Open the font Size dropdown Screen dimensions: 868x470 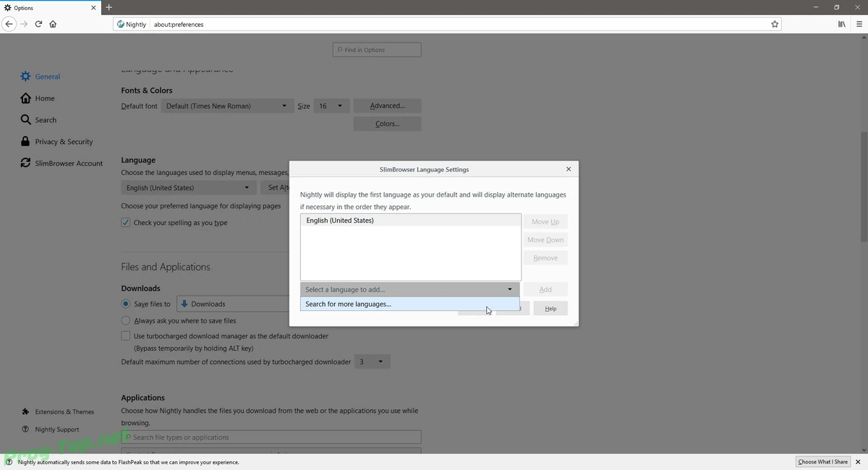[332, 106]
